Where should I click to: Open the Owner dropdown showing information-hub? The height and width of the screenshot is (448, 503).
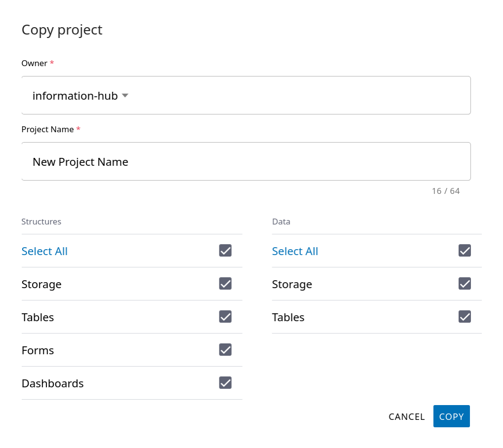[x=246, y=96]
